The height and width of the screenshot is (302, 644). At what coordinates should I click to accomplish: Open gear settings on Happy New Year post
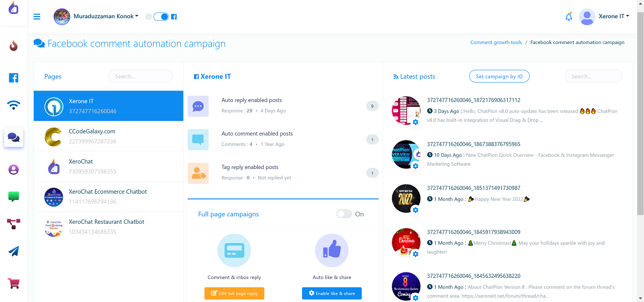(x=415, y=210)
